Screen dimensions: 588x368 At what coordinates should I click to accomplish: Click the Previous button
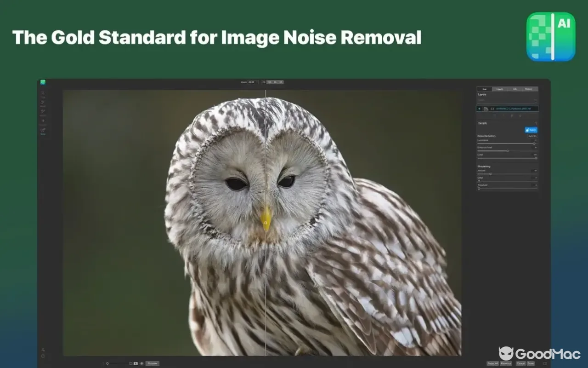click(506, 363)
